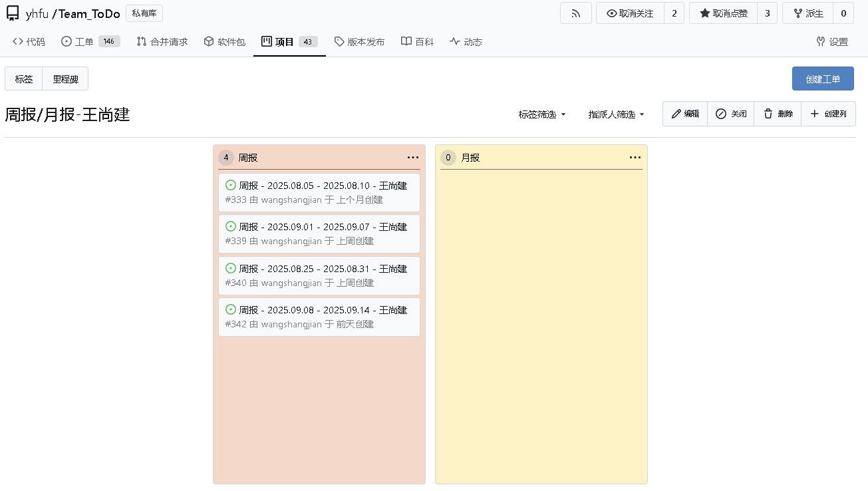Expand the 标签筛选 dropdown
The image size is (868, 491).
point(542,114)
